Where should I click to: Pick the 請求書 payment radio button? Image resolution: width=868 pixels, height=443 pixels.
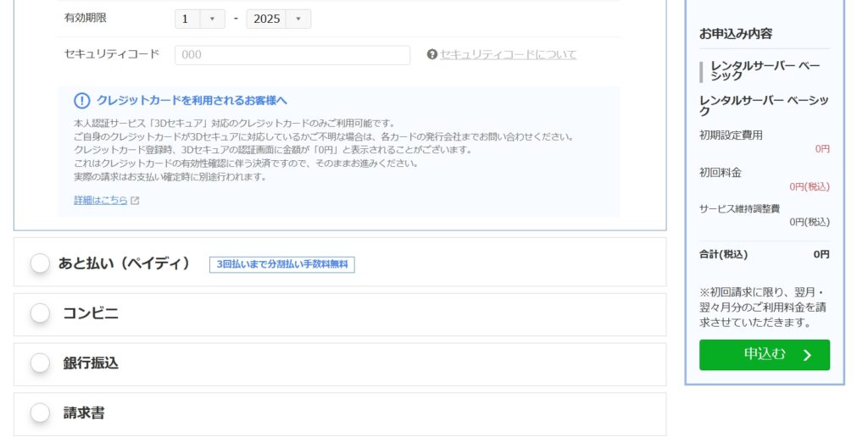40,413
